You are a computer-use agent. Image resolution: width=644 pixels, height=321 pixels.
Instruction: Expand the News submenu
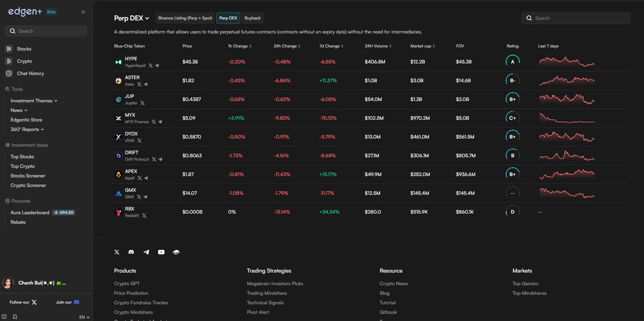pos(19,110)
